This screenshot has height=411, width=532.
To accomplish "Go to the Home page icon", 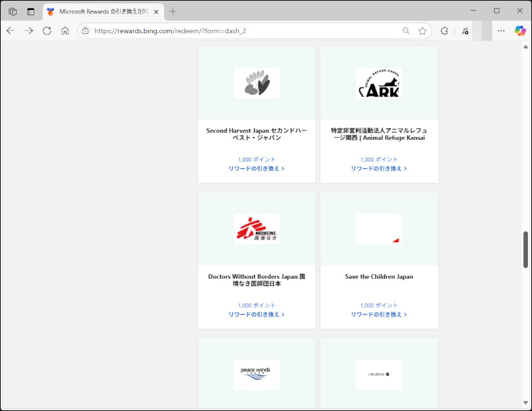I will click(65, 31).
